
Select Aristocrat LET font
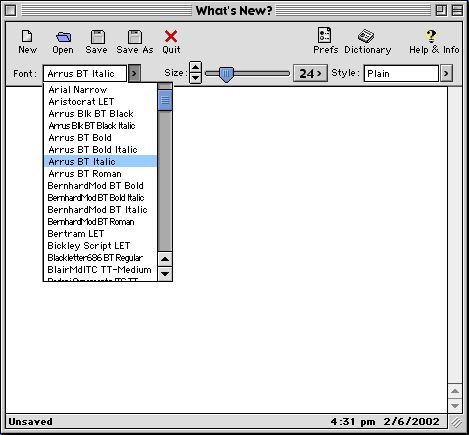(x=100, y=102)
